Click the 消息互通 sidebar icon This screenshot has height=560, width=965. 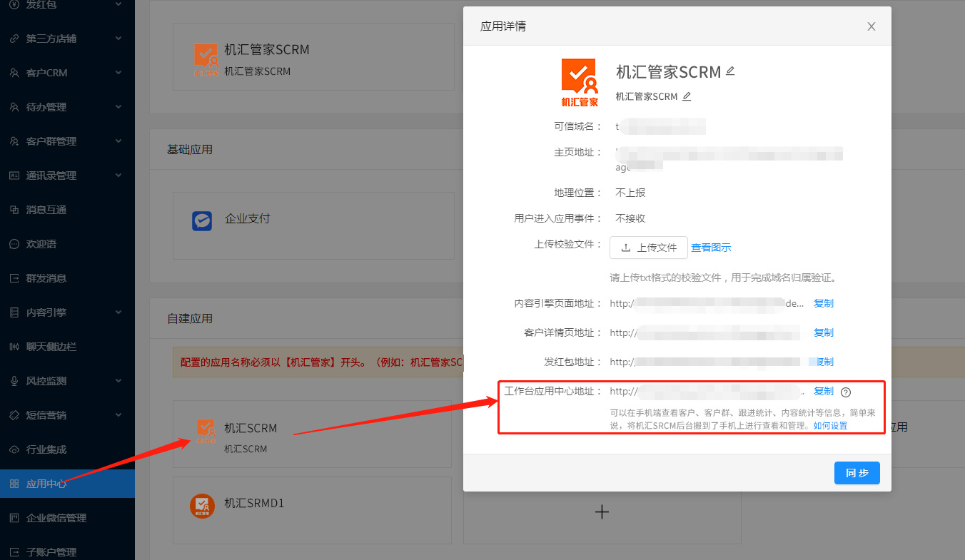[x=14, y=210]
